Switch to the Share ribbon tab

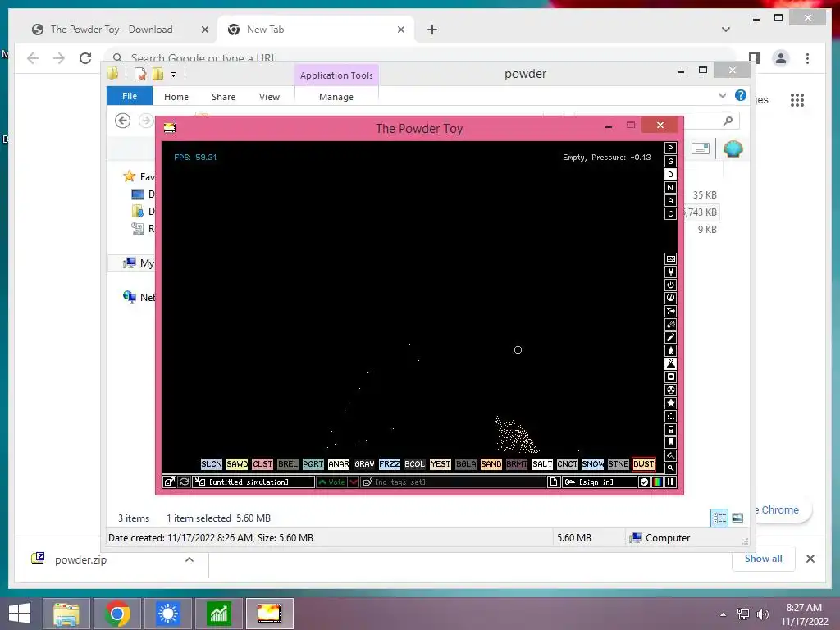(223, 97)
